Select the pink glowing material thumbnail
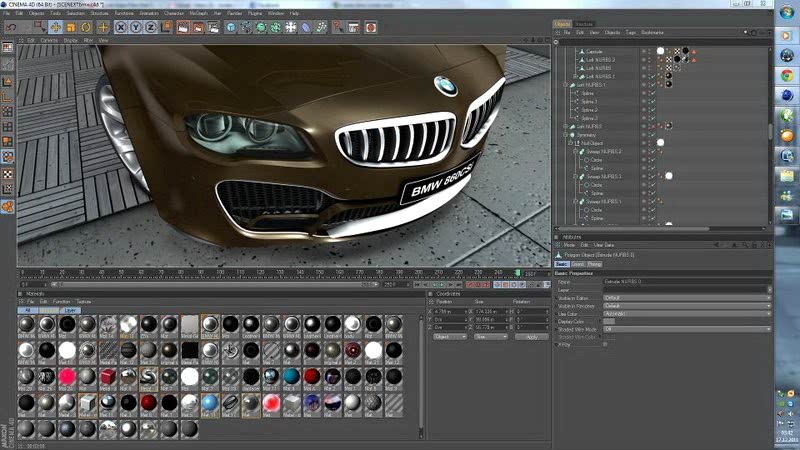Image resolution: width=800 pixels, height=450 pixels. 67,377
